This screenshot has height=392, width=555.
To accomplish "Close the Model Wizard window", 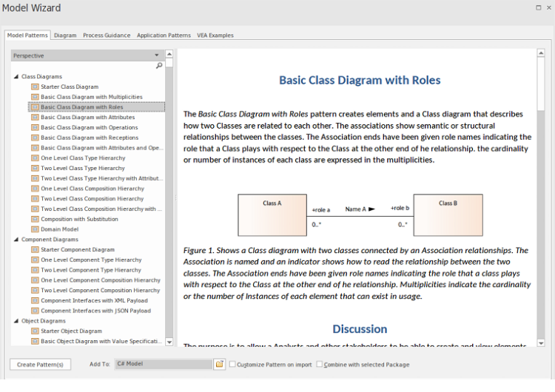I will coord(548,8).
